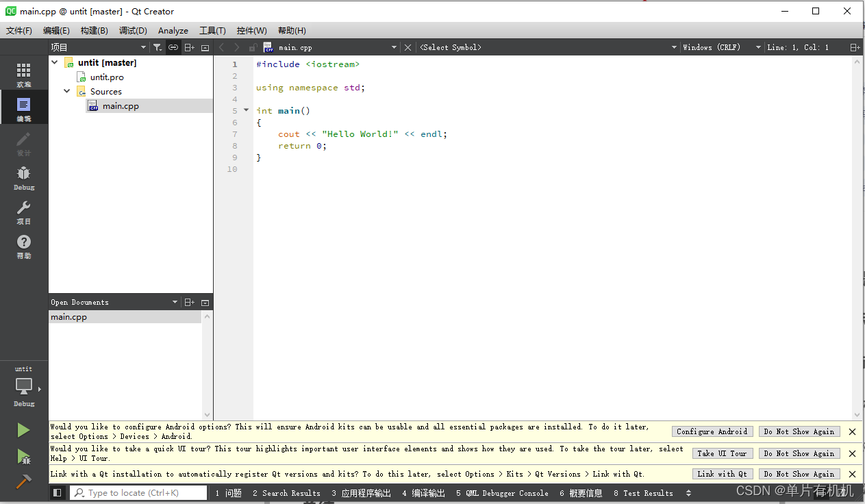This screenshot has height=504, width=865.
Task: Open the 调试(D) menu
Action: [x=133, y=30]
